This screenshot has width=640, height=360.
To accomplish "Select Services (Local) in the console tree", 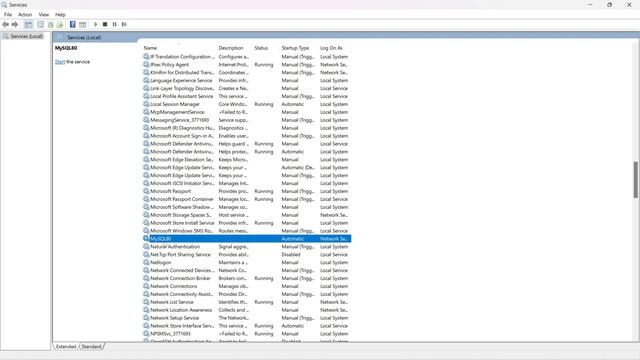I will pos(26,36).
